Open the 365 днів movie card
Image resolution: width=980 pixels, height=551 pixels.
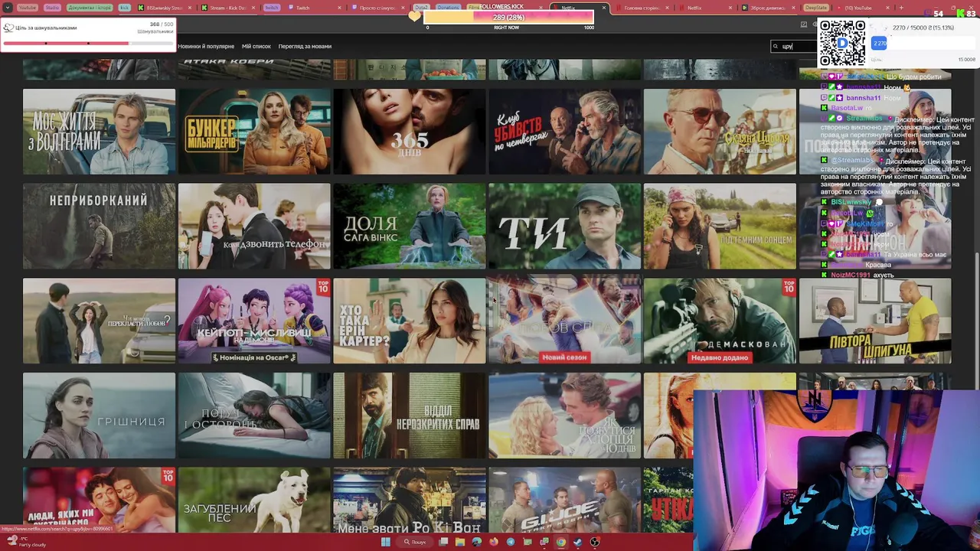tap(410, 132)
